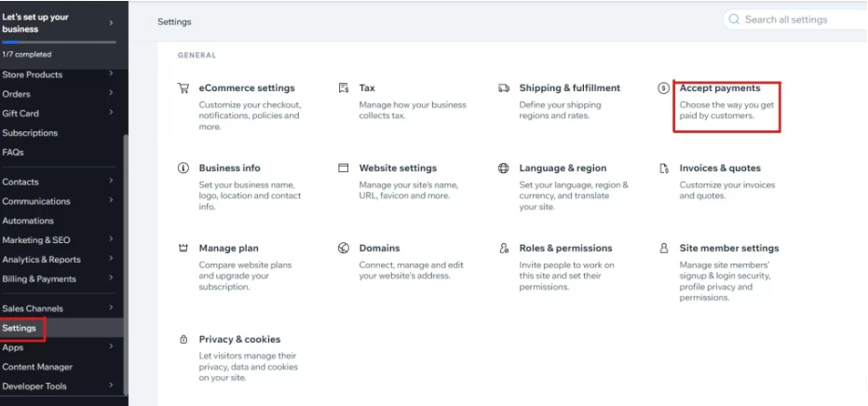Expand the Contacts sidebar arrow

coord(111,181)
